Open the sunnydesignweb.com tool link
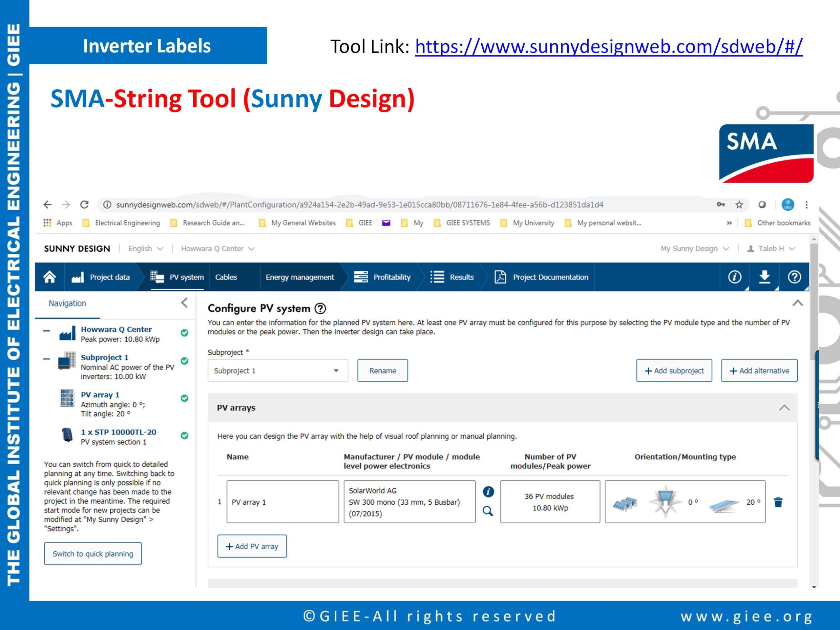Viewport: 840px width, 630px height. click(608, 46)
